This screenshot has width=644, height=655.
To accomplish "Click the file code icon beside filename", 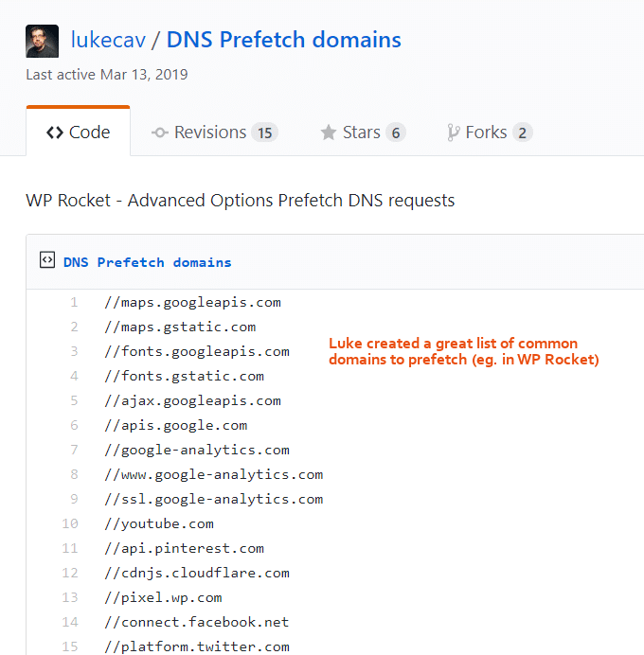I will 47,260.
